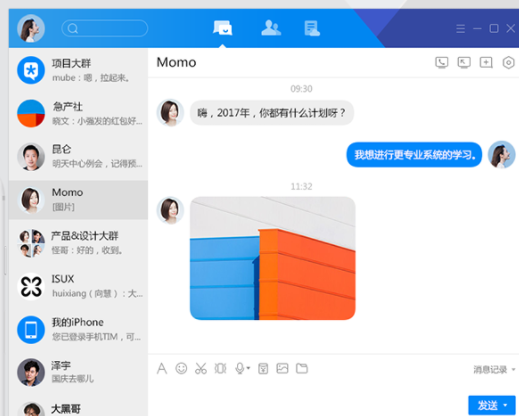
Task: Open the 项目大群 conversation
Action: tap(78, 70)
